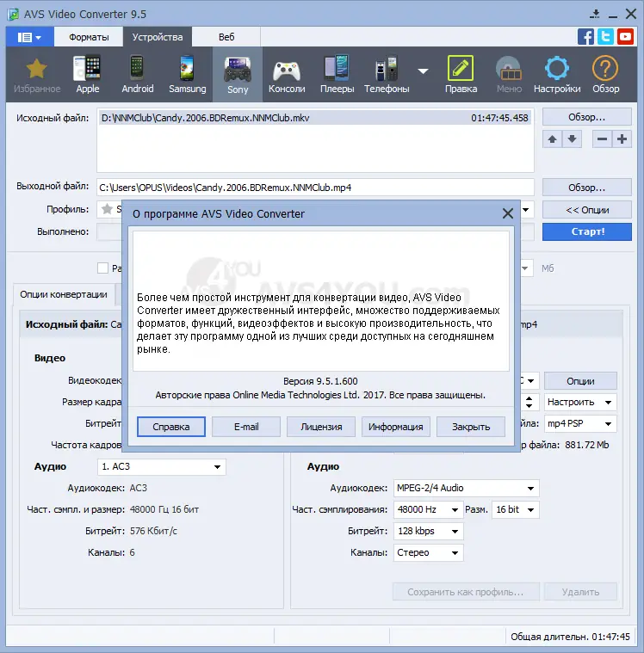Open the Консоли (Consoles) category

[287, 75]
